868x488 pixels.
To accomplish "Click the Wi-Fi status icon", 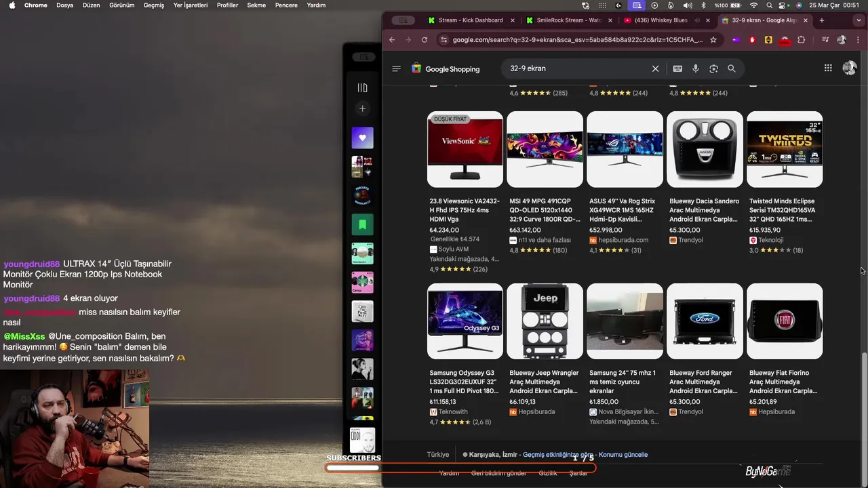I will (x=753, y=5).
